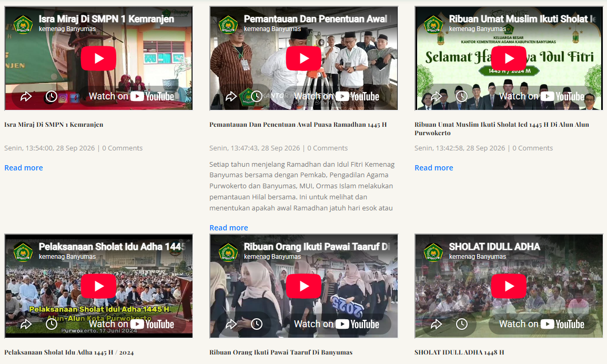Play the SHOLAT IDULL ADHA video
The height and width of the screenshot is (364, 607).
pos(509,286)
